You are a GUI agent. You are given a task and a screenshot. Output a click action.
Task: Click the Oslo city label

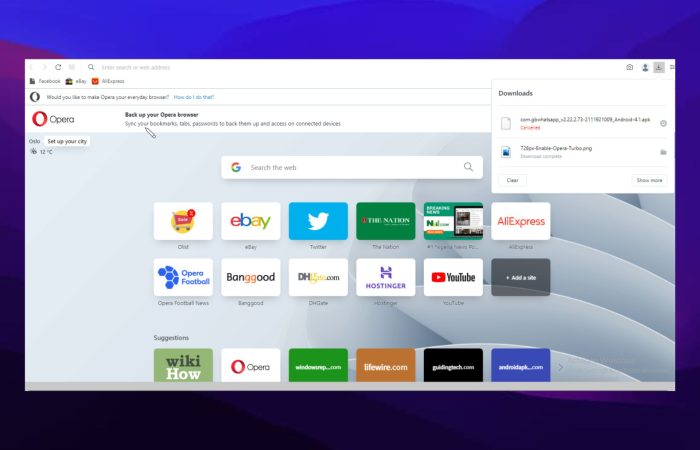(x=34, y=141)
